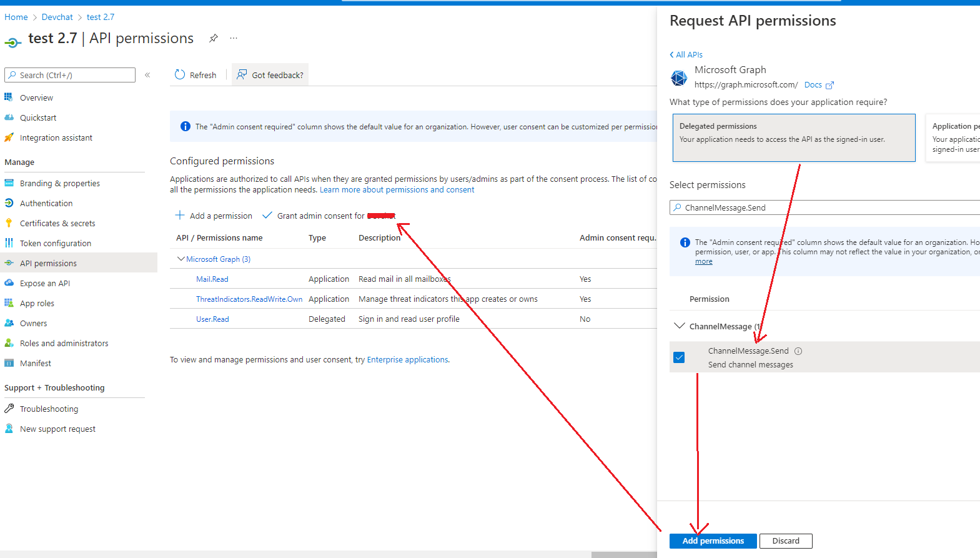This screenshot has width=980, height=558.
Task: Click 'more' link in info banner
Action: [704, 262]
